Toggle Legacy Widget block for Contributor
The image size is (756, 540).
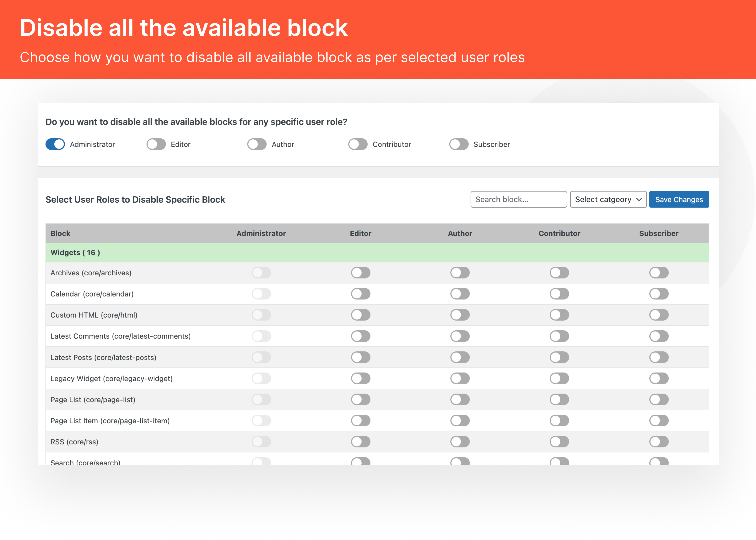click(x=559, y=378)
